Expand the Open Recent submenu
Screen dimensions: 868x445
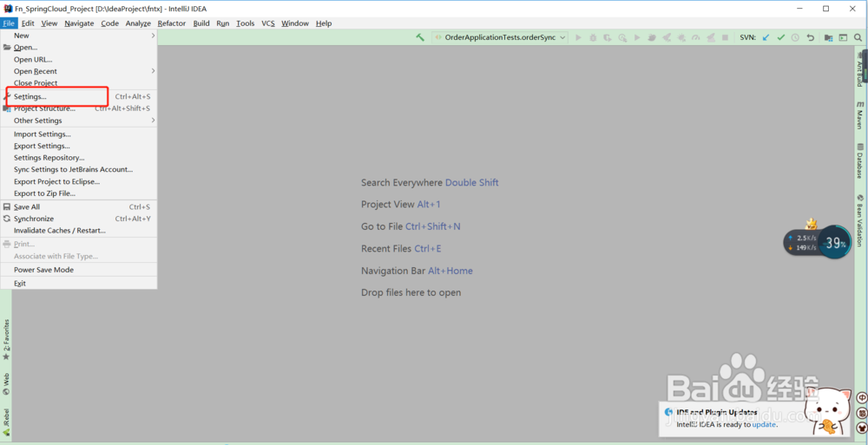(x=79, y=71)
